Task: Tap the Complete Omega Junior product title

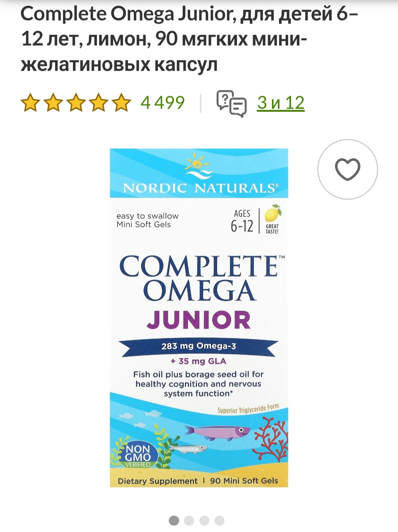Action: tap(189, 39)
